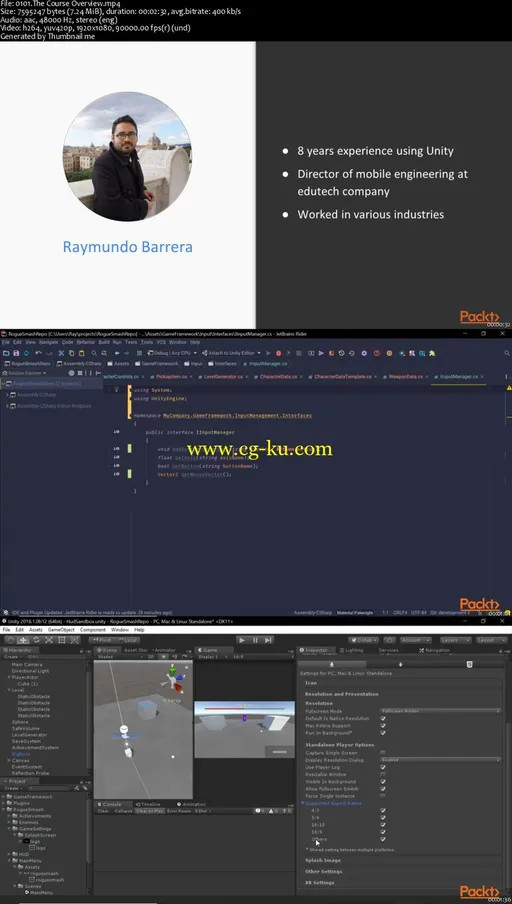Toggle Default Is Native Resolution checkbox

coord(383,718)
